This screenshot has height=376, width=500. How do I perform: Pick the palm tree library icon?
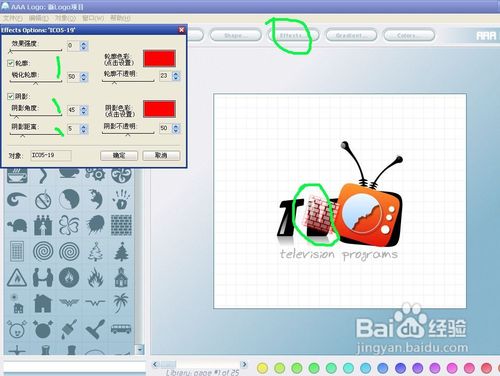point(121,303)
